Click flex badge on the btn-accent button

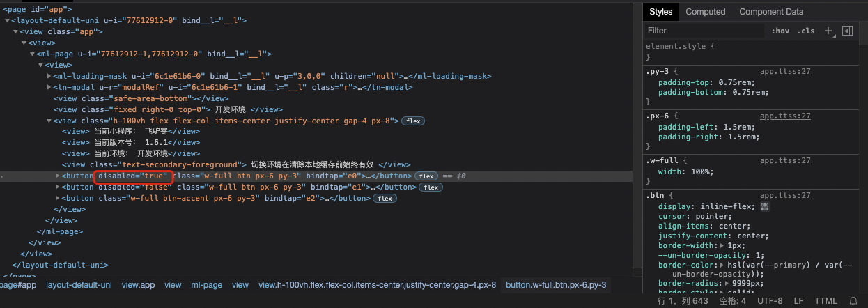pos(385,199)
